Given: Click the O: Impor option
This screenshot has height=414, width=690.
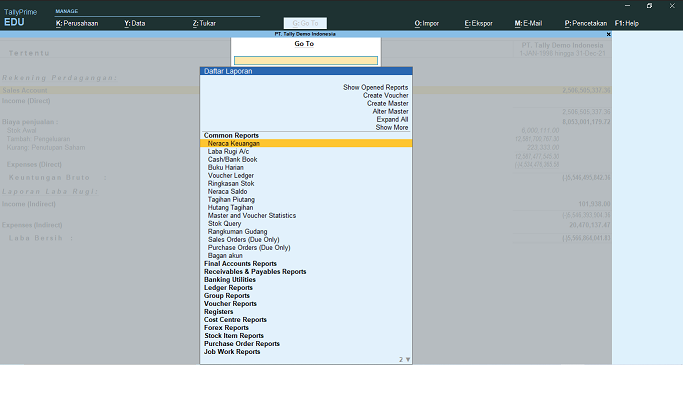Looking at the screenshot, I should coord(426,22).
